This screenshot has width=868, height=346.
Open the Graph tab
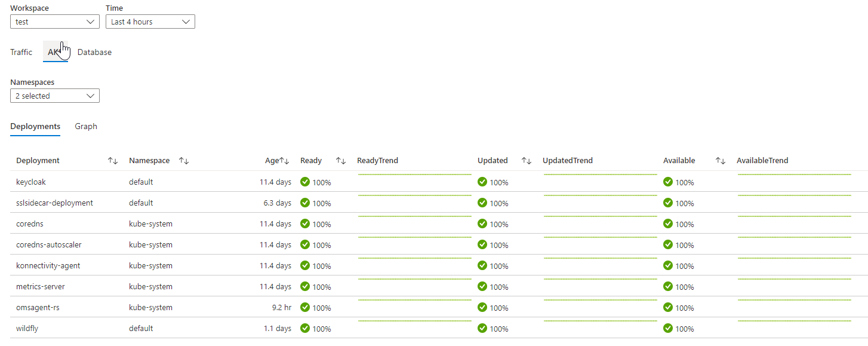tap(85, 126)
